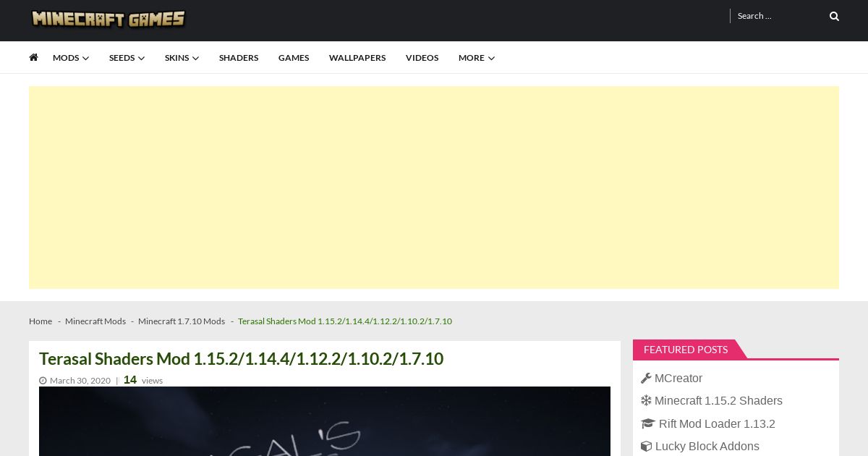This screenshot has height=456, width=868.
Task: Click the snowflake icon beside Minecraft 1.15.2 Shaders
Action: coord(646,400)
